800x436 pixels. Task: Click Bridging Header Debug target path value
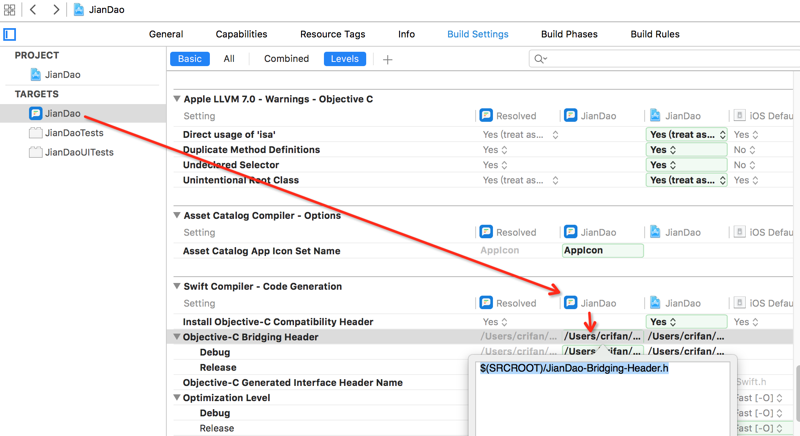click(x=602, y=351)
